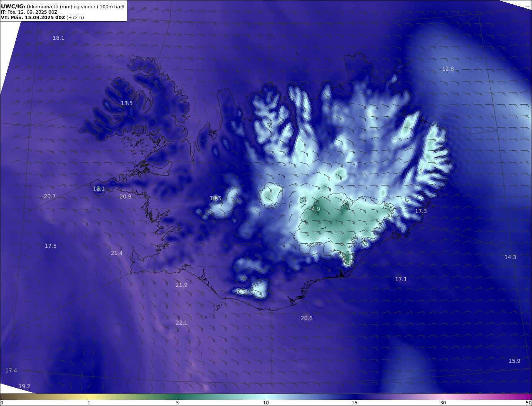Click the colorbar tick label "50"
This screenshot has width=532, height=406.
pyautogui.click(x=529, y=403)
